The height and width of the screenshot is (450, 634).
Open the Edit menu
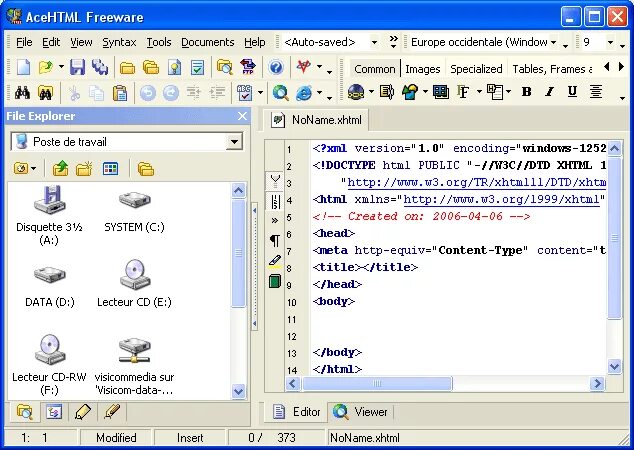click(x=51, y=42)
